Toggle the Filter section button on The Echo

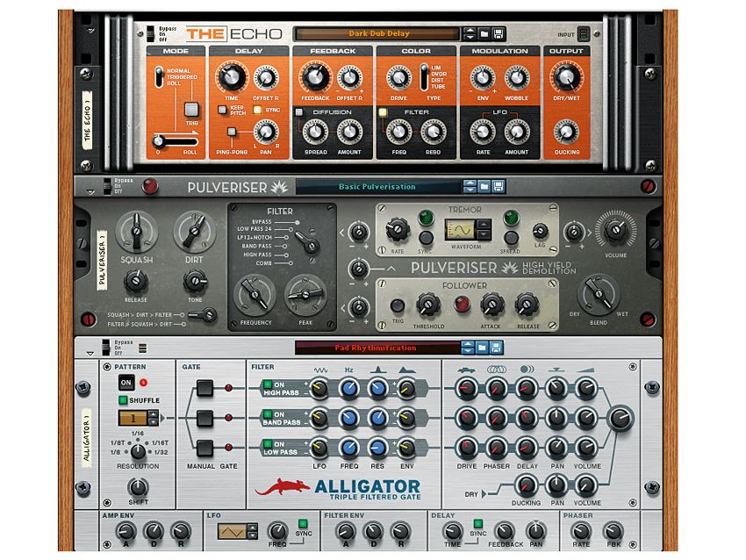click(382, 112)
